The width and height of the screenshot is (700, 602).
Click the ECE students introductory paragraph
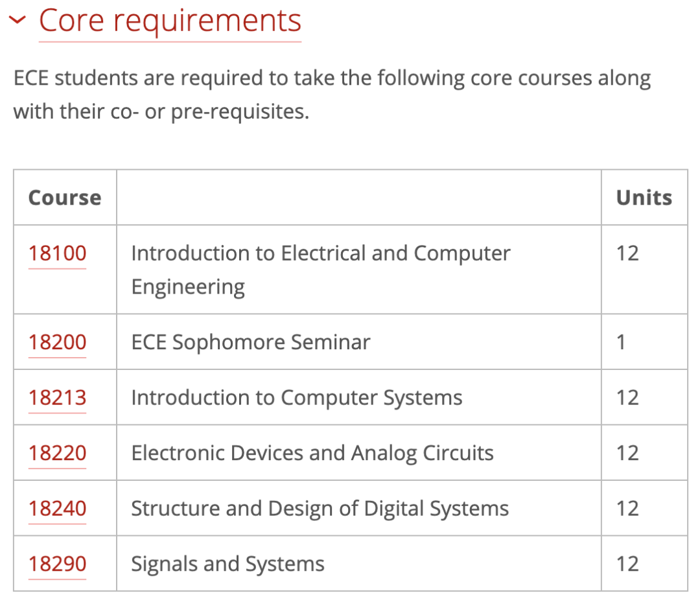[x=332, y=95]
